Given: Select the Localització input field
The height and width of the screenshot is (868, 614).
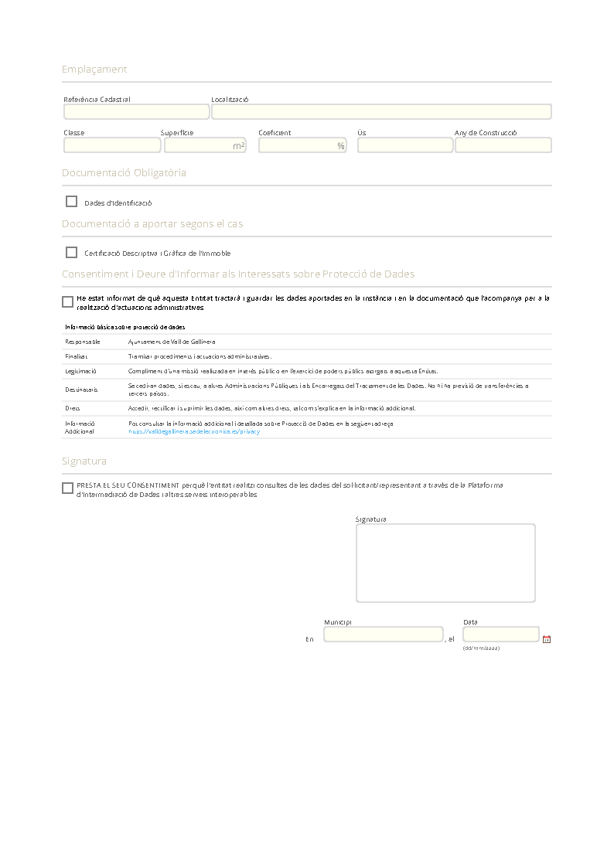Looking at the screenshot, I should tap(381, 112).
